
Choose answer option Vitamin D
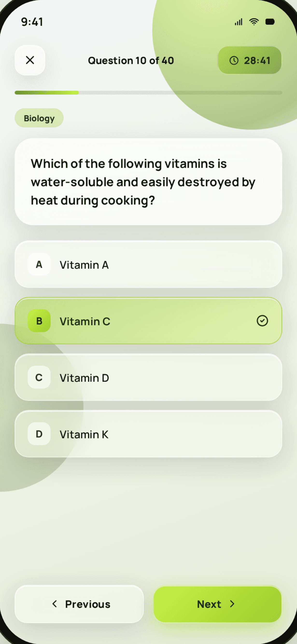click(148, 377)
